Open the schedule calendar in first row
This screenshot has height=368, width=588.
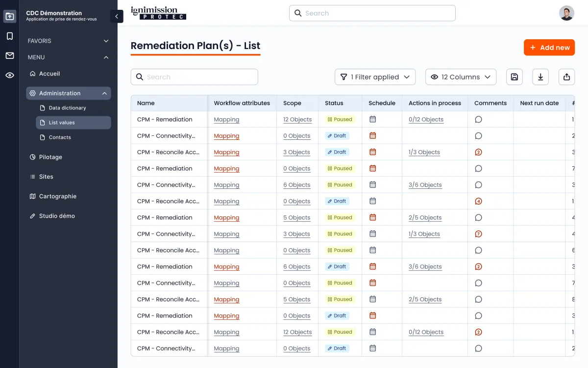[372, 119]
